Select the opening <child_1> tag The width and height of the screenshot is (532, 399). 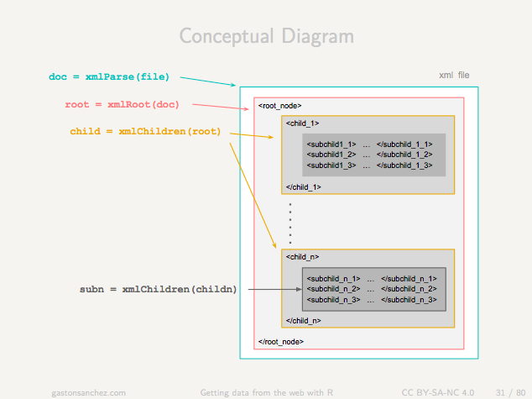point(302,123)
